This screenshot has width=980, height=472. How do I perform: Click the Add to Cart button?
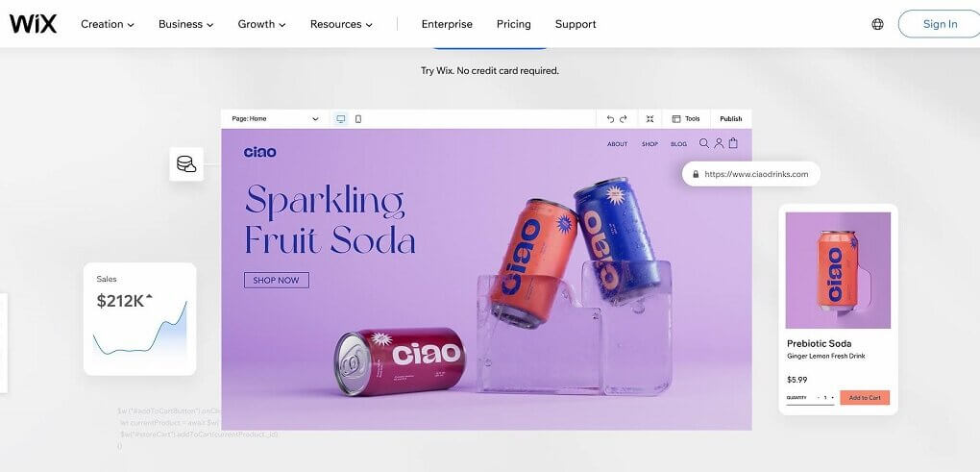pos(865,398)
